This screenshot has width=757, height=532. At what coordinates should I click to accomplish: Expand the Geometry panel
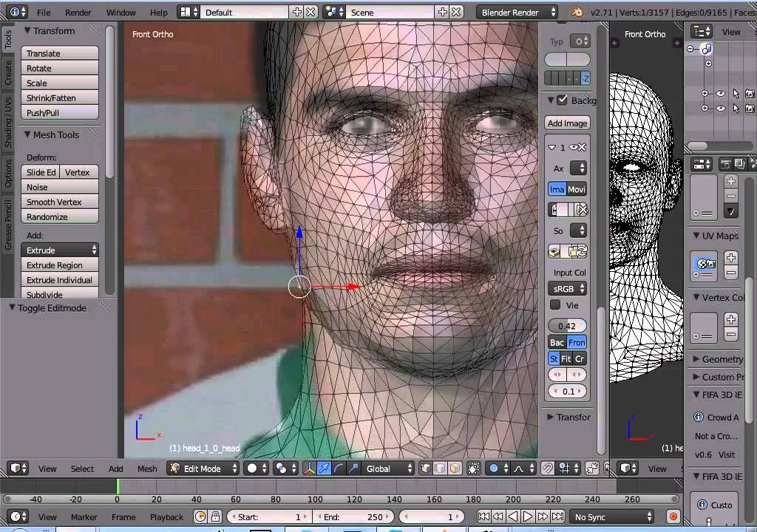coord(696,358)
